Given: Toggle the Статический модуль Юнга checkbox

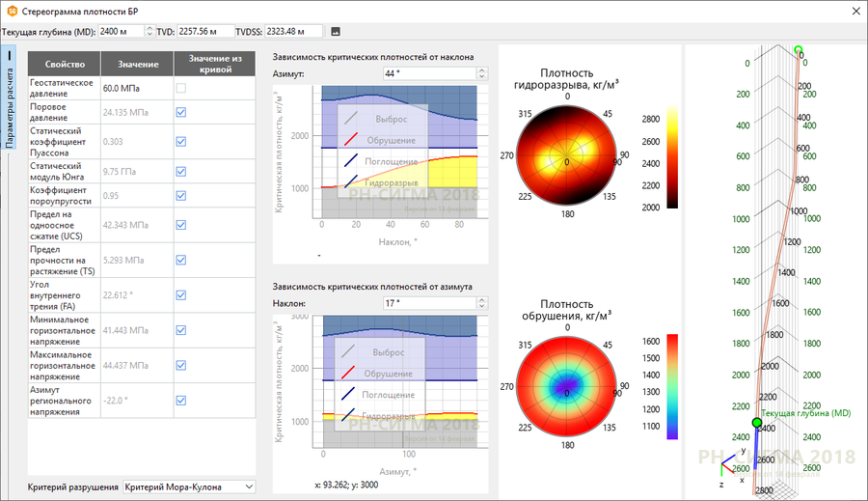Looking at the screenshot, I should [180, 171].
